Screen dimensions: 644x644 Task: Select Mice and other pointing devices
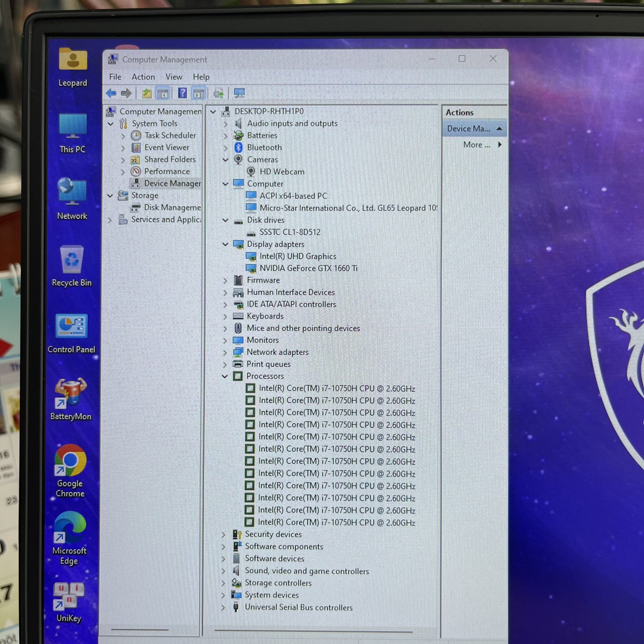pos(303,328)
